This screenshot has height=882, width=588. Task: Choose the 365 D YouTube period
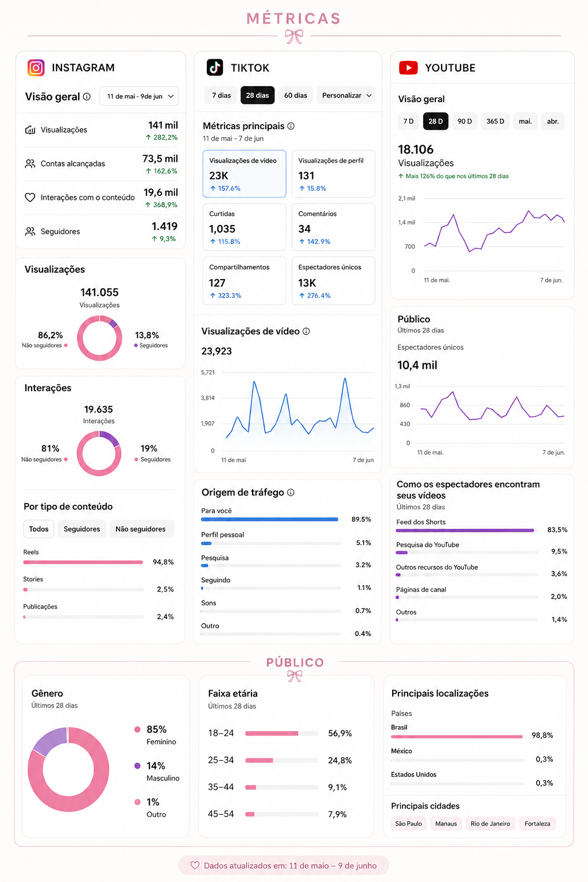(495, 121)
